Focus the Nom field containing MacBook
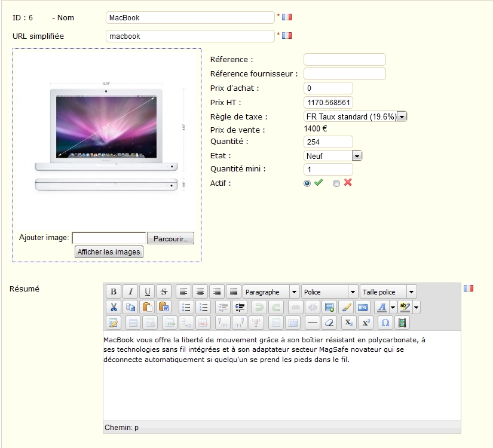Image resolution: width=493 pixels, height=448 pixels. [190, 17]
